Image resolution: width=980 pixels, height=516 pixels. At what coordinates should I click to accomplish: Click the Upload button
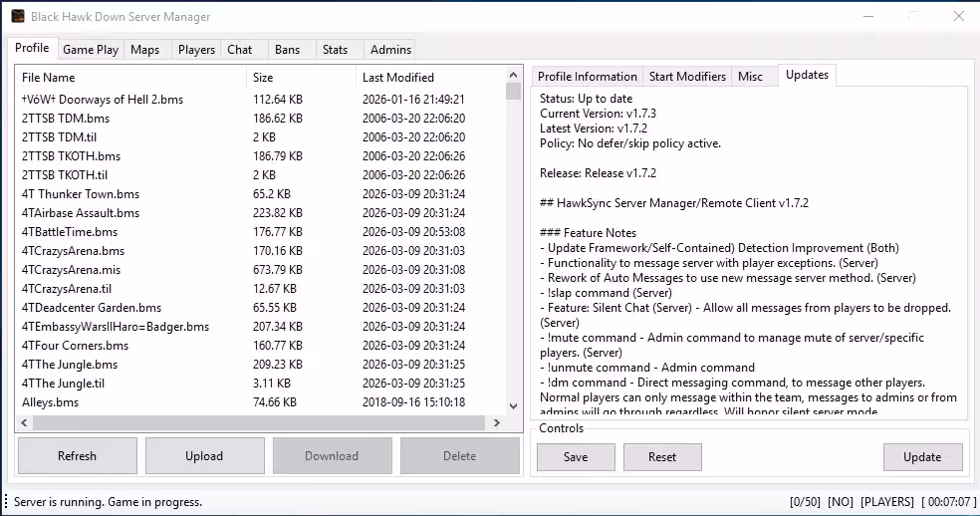[x=204, y=456]
